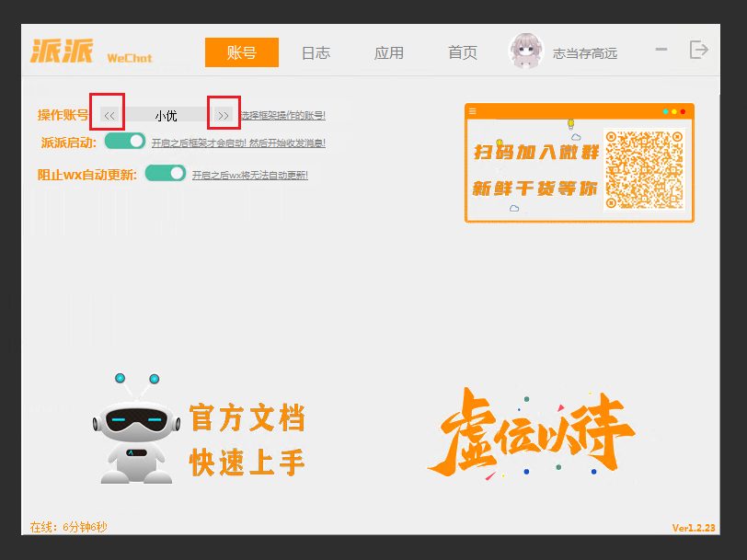This screenshot has height=560, width=747.
Task: Toggle the 阻止wx自动更新 switch
Action: (x=166, y=173)
